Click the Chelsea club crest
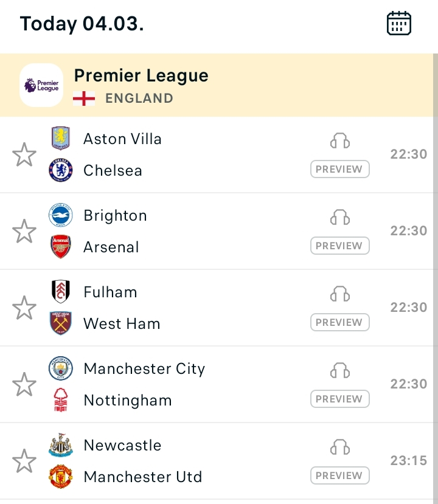 point(61,170)
